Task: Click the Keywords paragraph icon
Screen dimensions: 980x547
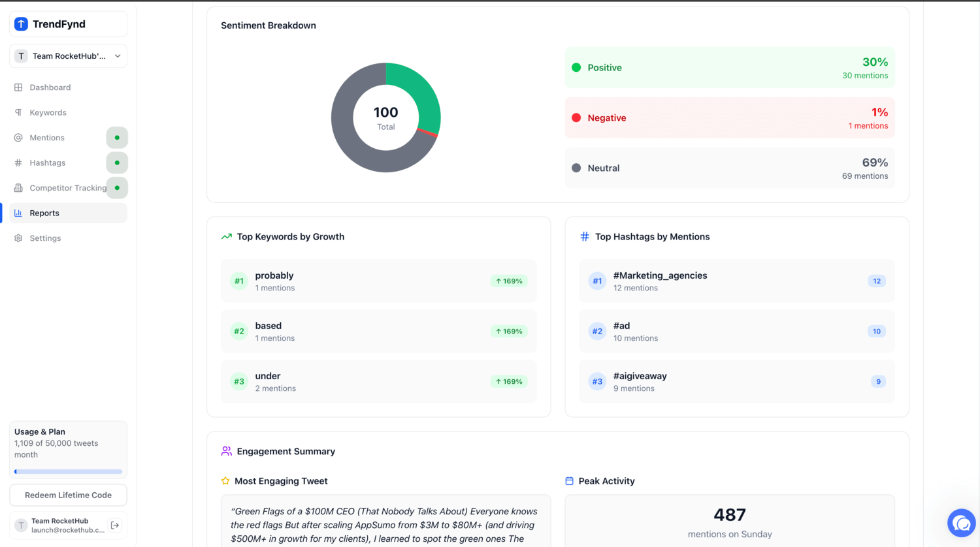Action: pos(18,112)
